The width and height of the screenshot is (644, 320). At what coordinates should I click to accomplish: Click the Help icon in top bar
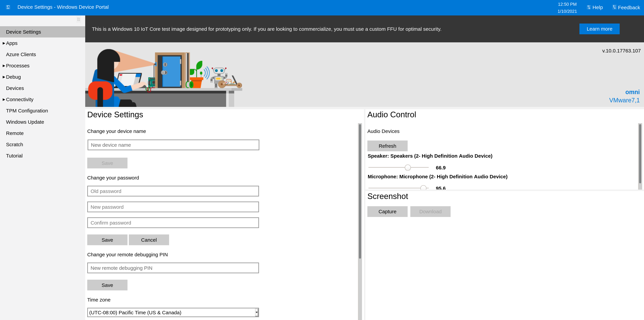[x=589, y=7]
